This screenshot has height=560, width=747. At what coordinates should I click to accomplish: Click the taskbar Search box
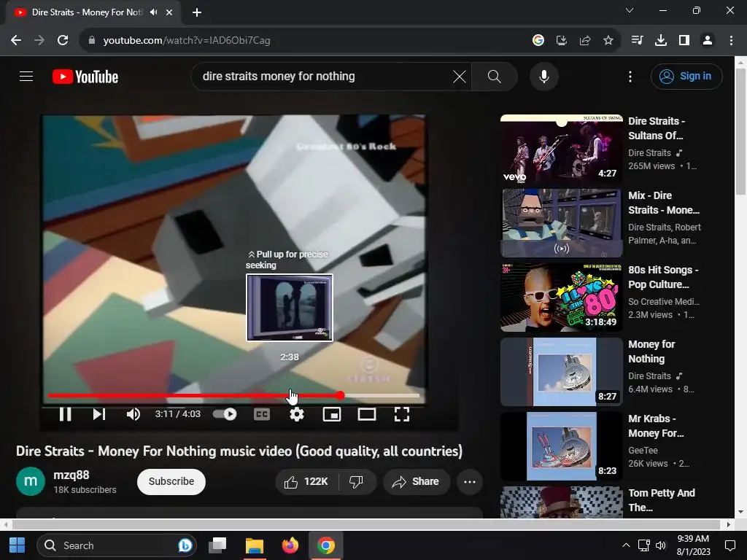coord(117,545)
